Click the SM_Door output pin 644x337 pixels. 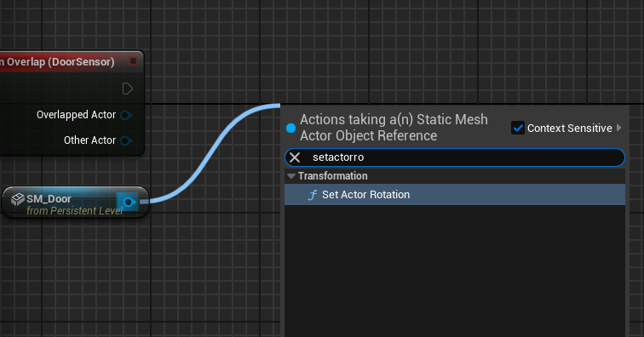click(129, 202)
